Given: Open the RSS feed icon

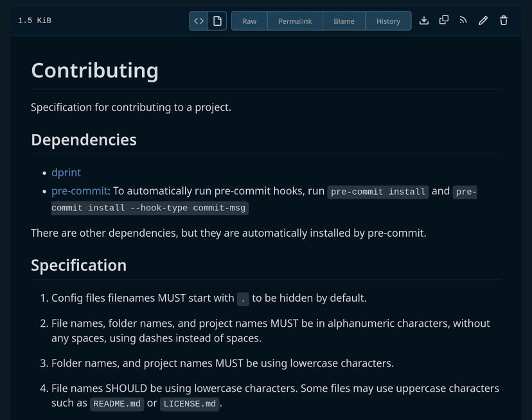Looking at the screenshot, I should click(x=463, y=21).
